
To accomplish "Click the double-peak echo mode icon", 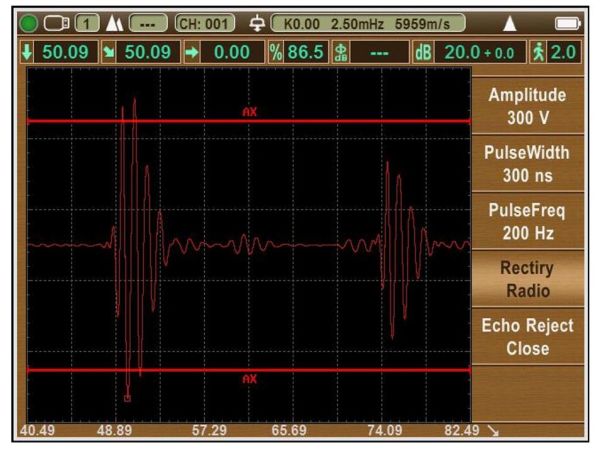I will (x=114, y=23).
